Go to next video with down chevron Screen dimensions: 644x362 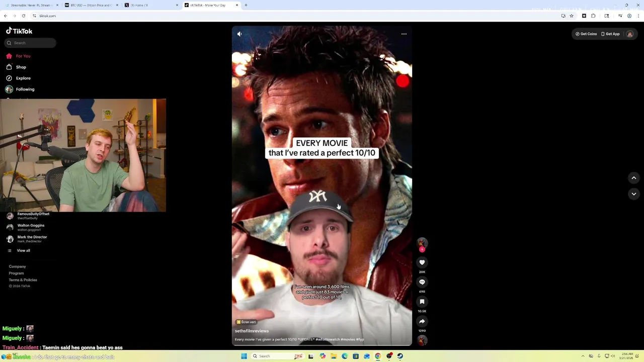(634, 194)
